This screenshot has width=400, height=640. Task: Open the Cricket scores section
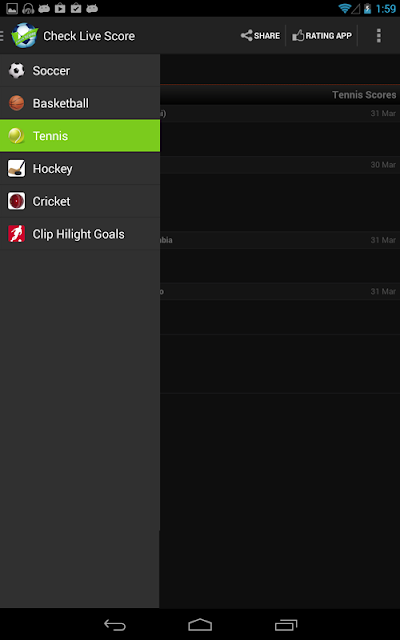coord(80,201)
